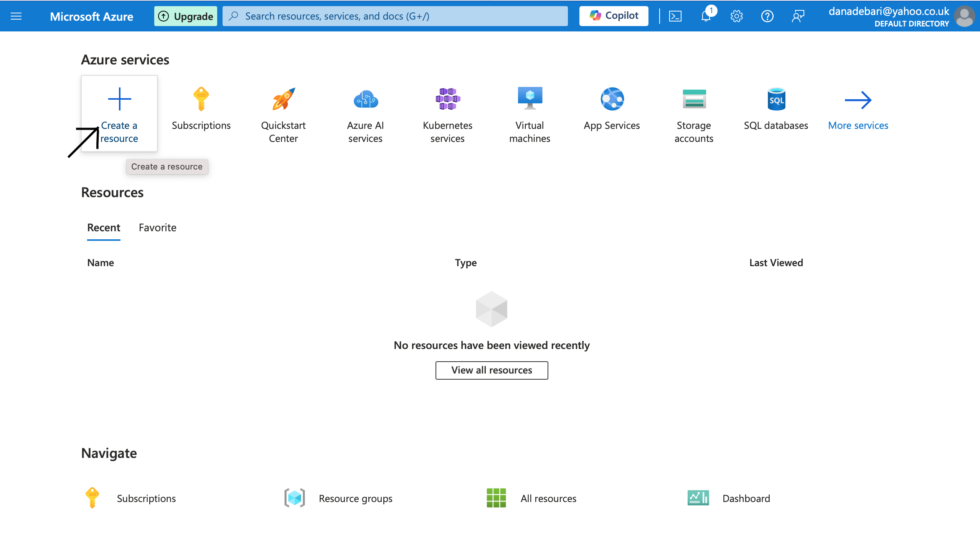The height and width of the screenshot is (553, 980).
Task: Open Azure AI services icon
Action: pyautogui.click(x=365, y=99)
